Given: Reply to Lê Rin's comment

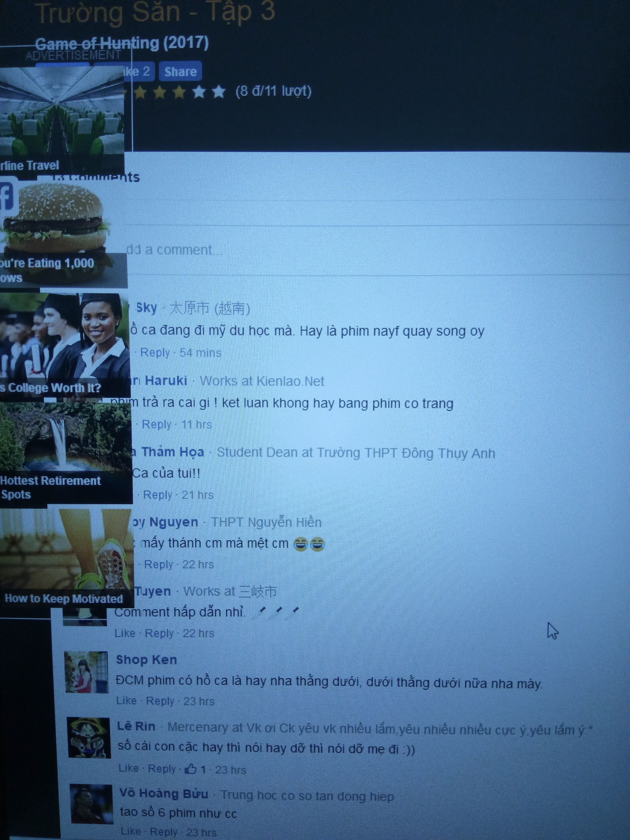Looking at the screenshot, I should (x=162, y=769).
